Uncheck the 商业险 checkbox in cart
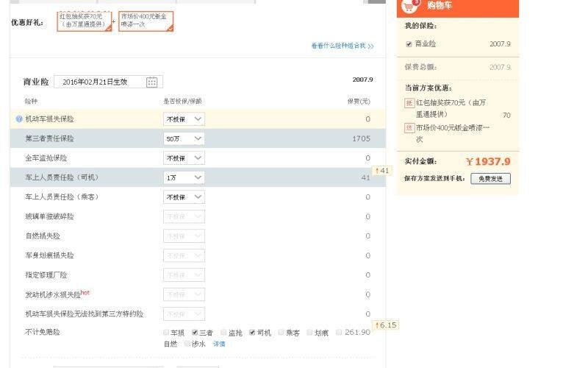Image resolution: width=588 pixels, height=368 pixels. [x=409, y=44]
